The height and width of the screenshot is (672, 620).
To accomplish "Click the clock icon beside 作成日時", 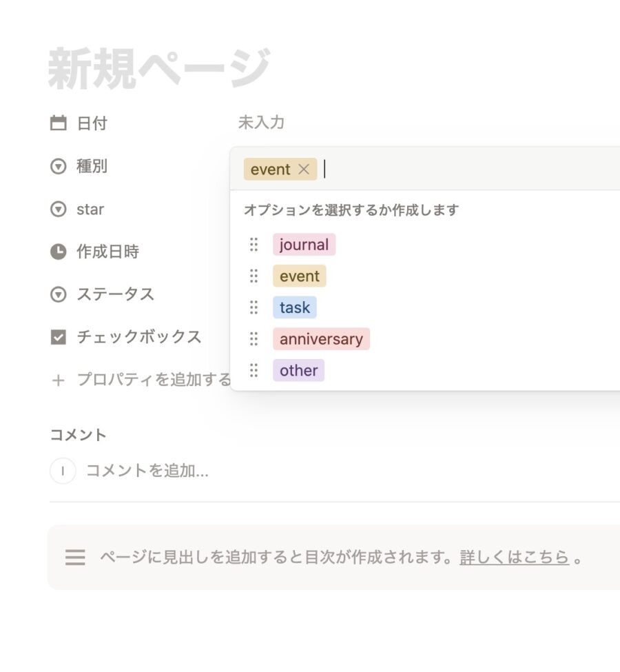I will pos(59,252).
